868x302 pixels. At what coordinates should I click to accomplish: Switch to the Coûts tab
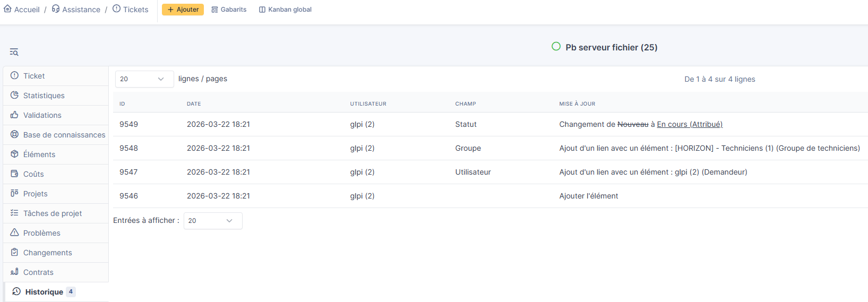coord(33,174)
